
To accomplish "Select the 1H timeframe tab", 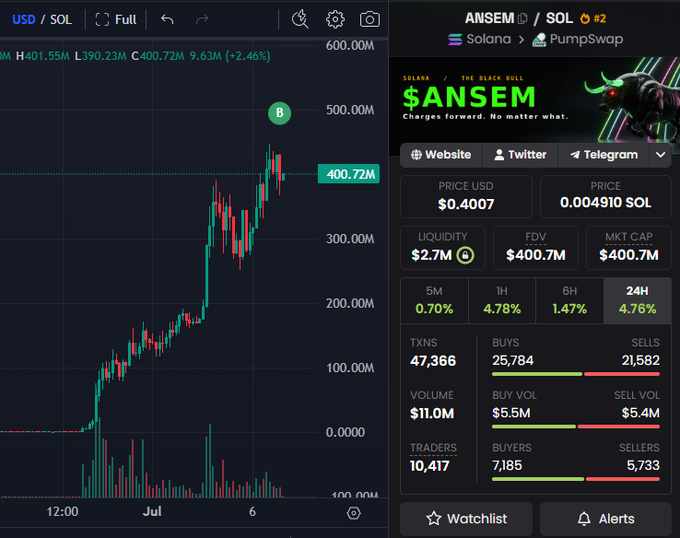I will [x=502, y=300].
